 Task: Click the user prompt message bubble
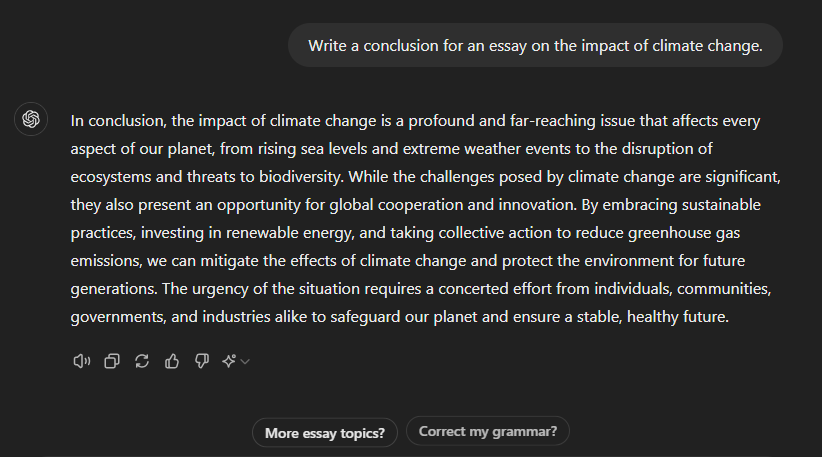pos(535,45)
